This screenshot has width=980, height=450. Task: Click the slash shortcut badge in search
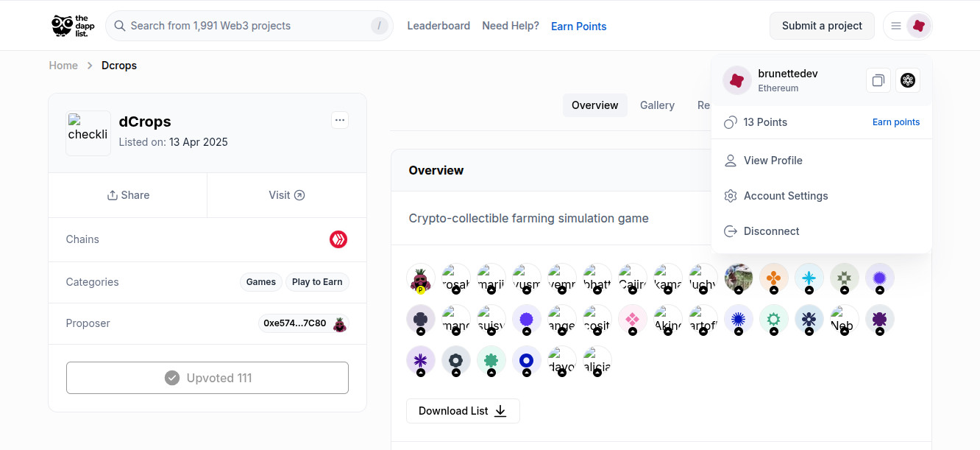379,26
